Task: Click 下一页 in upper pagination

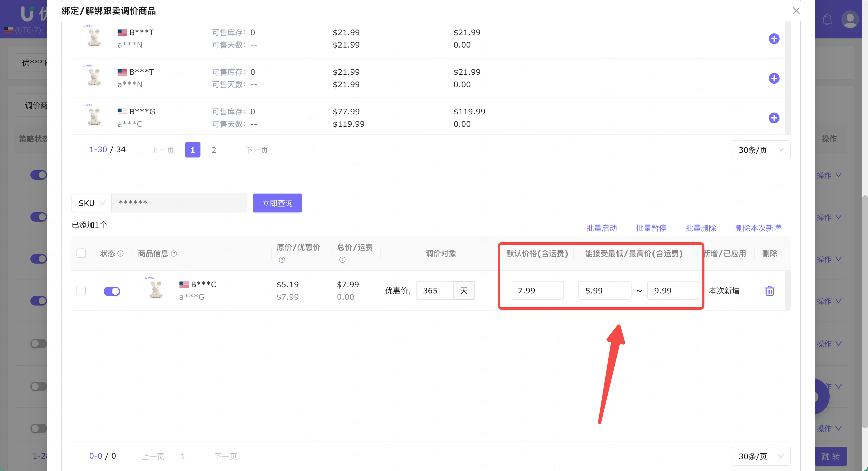Action: 257,150
